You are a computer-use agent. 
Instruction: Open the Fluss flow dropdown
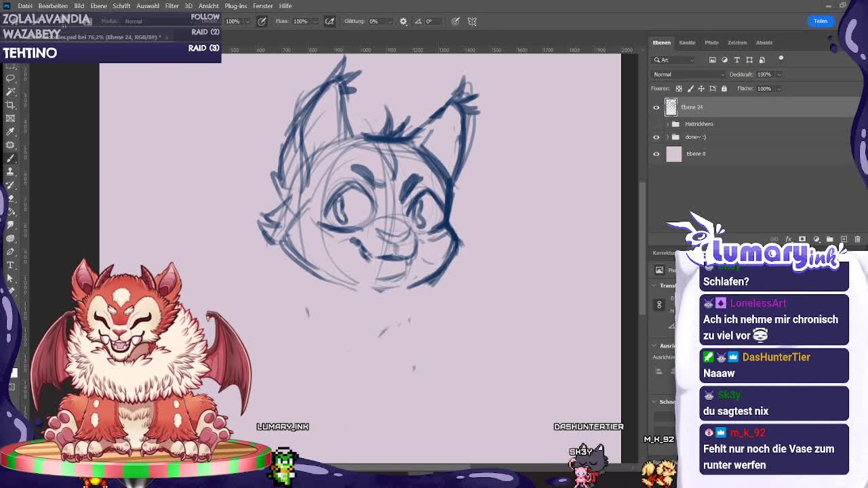[314, 21]
